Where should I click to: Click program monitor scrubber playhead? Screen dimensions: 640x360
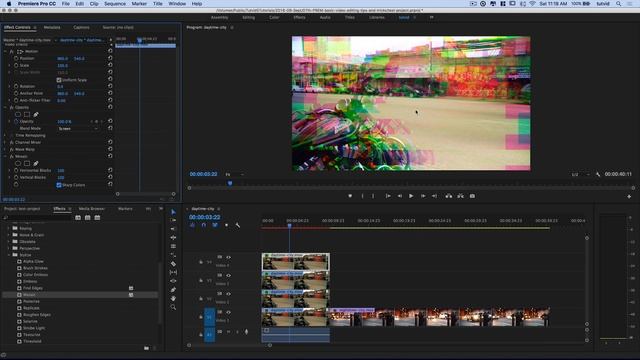[230, 184]
